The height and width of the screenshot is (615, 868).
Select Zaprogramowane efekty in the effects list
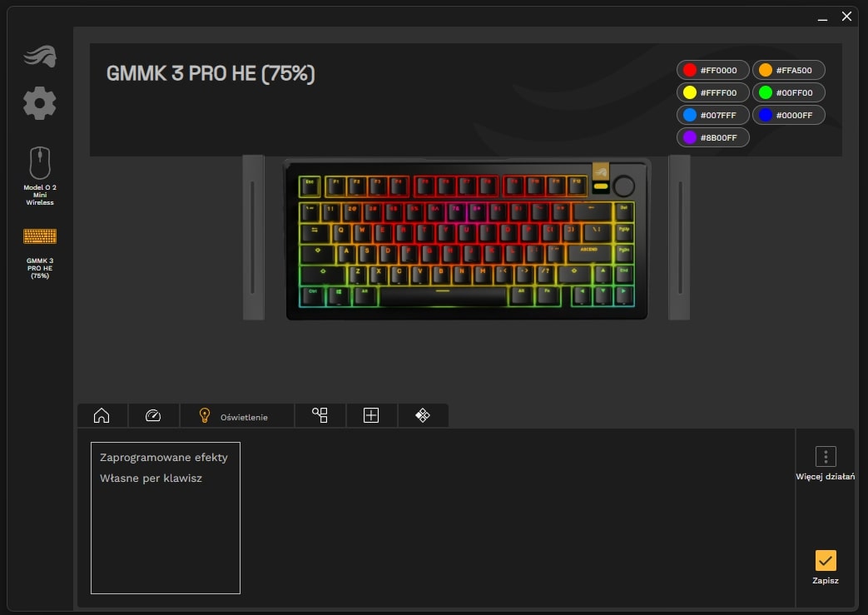(164, 457)
